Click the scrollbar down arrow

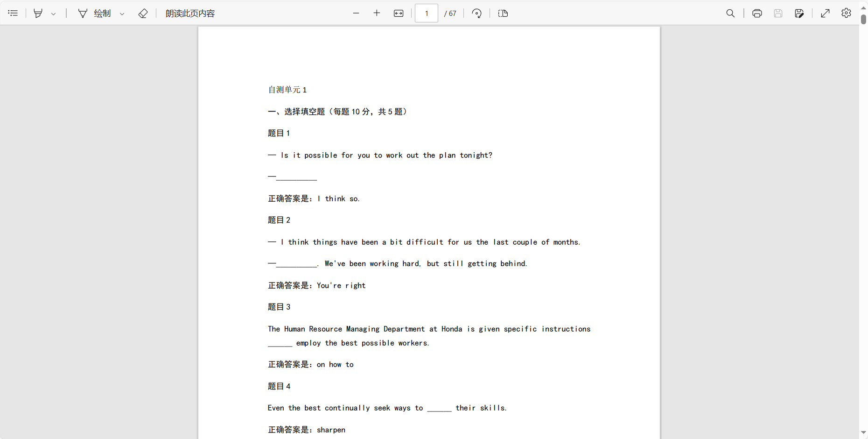click(x=863, y=433)
